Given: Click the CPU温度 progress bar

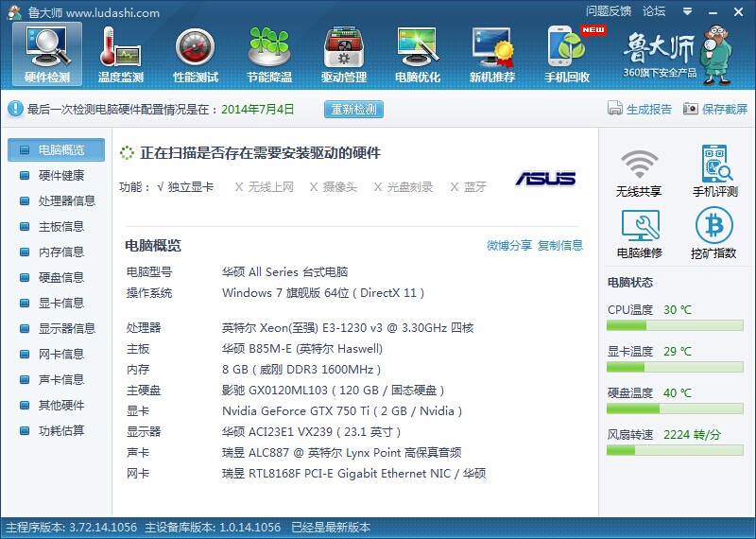Looking at the screenshot, I should [675, 325].
